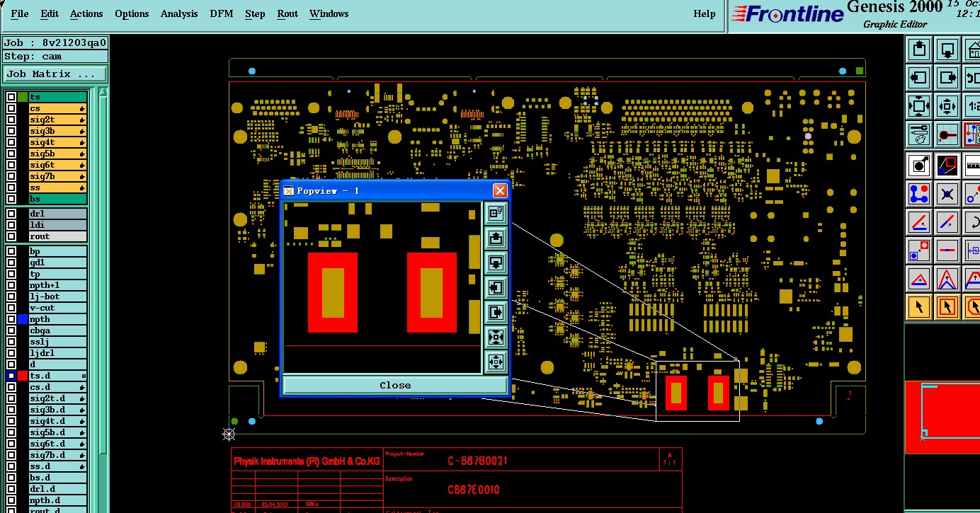Click the crosshair target tool icon
The image size is (980, 513).
947,134
